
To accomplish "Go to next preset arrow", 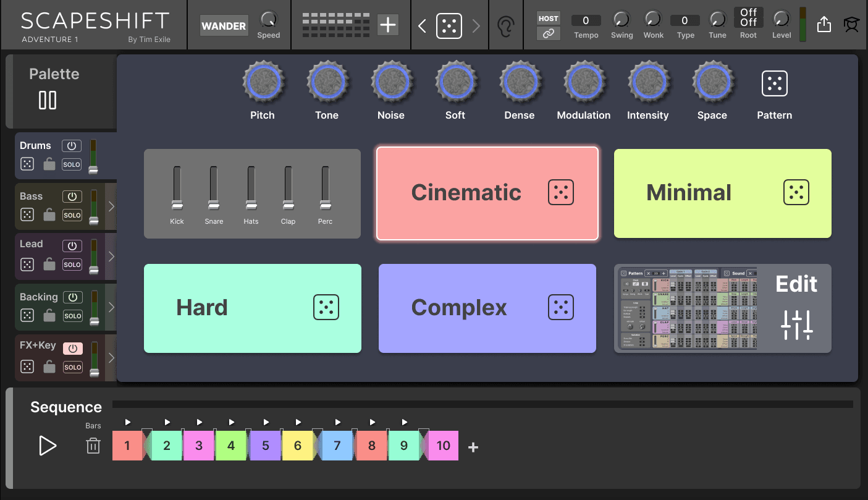I will [476, 26].
